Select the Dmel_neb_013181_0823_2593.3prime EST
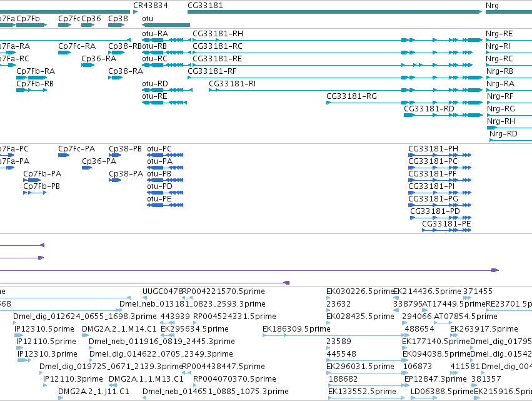The image size is (532, 401). pyautogui.click(x=121, y=310)
